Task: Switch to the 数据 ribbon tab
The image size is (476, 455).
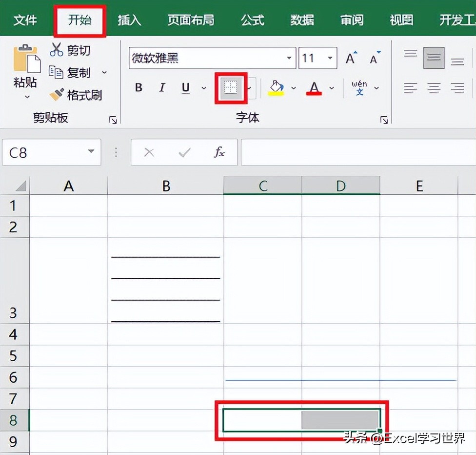Action: pos(302,20)
